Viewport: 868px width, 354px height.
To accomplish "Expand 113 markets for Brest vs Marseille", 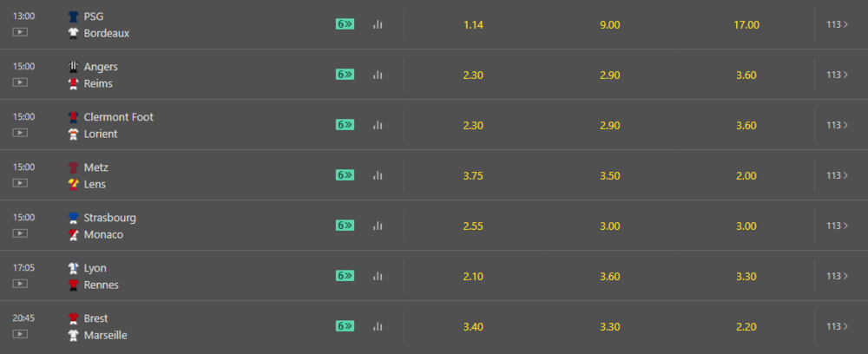I will point(837,326).
